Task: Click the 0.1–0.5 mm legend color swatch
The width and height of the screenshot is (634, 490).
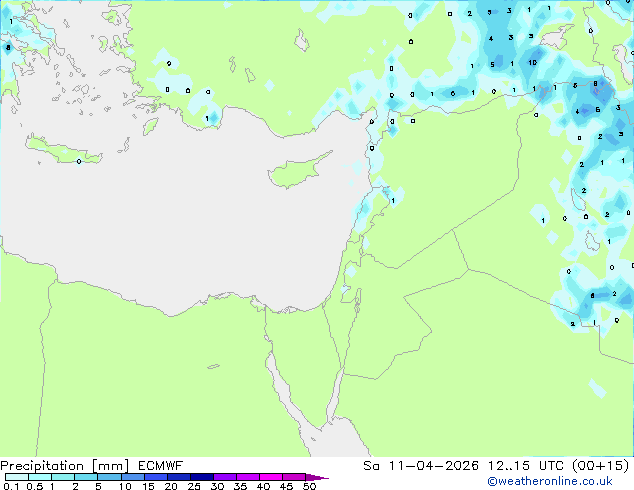Action: pos(17,477)
